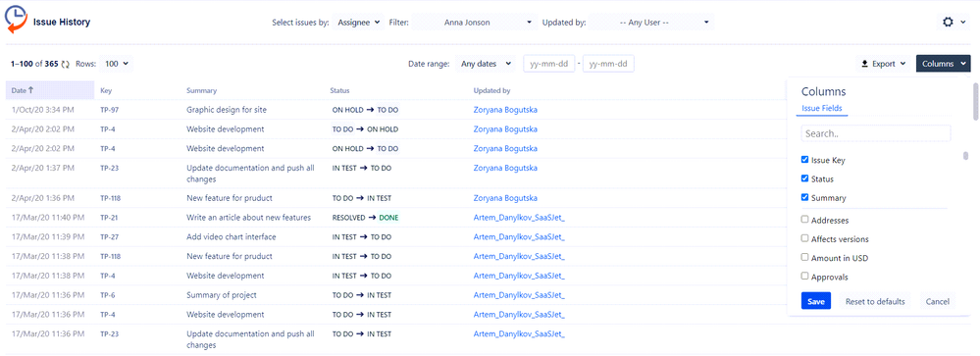Screen dimensions: 980x356
Task: Open the Any dates range dropdown
Action: coord(484,64)
